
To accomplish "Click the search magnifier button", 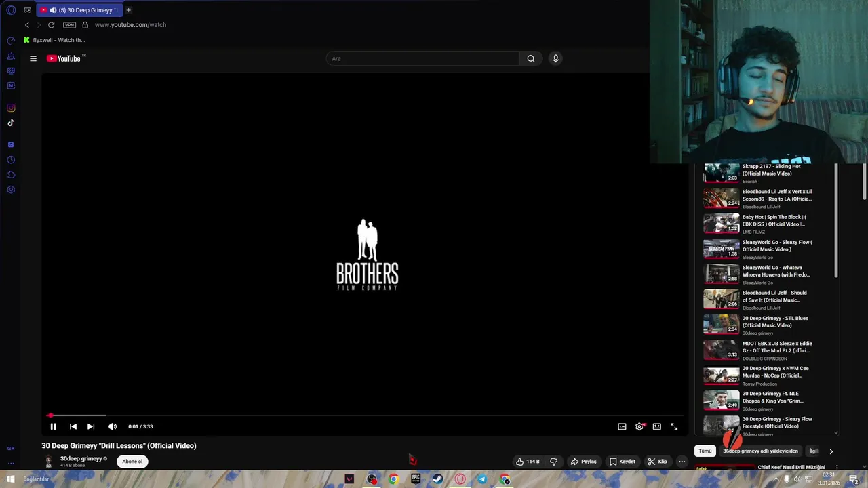I will point(531,58).
